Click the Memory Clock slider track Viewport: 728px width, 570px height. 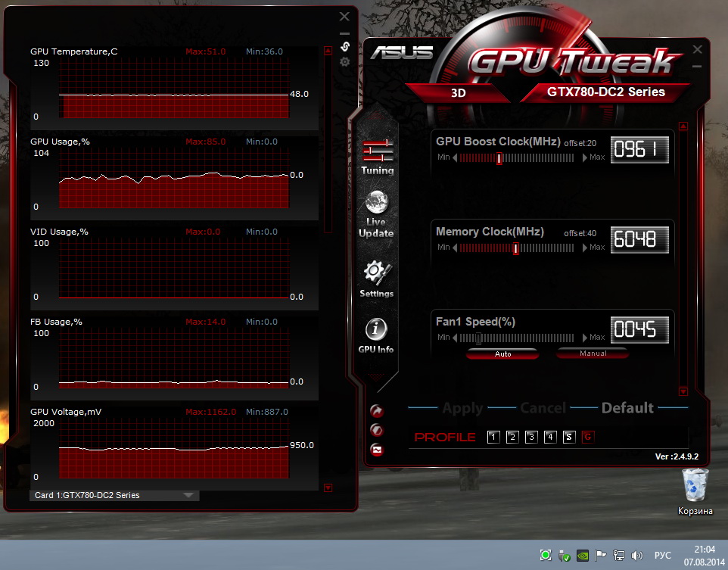click(x=517, y=248)
